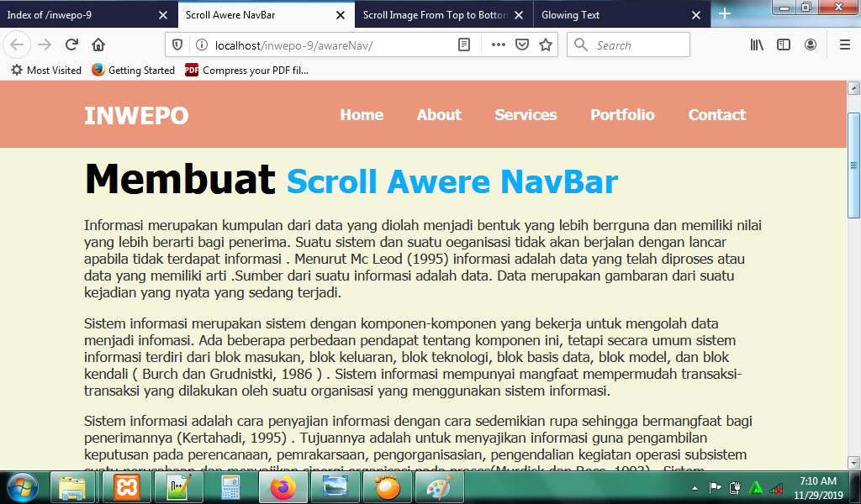The image size is (861, 504).
Task: Click the Services navbar link
Action: [x=526, y=114]
